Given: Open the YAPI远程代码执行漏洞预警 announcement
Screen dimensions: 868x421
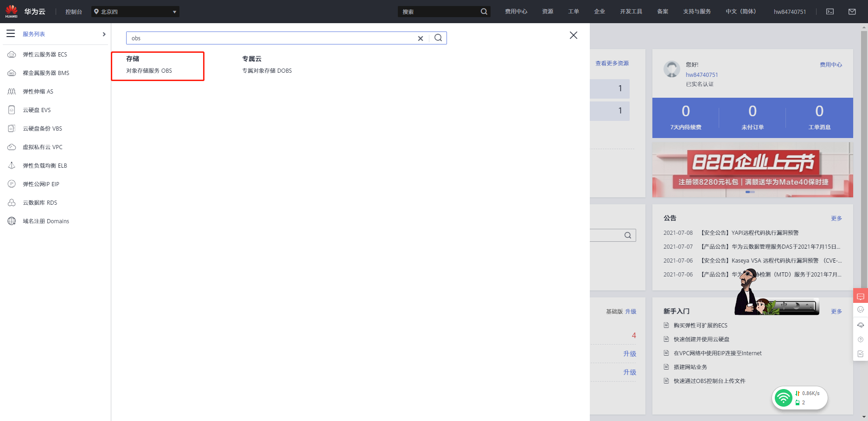Looking at the screenshot, I should click(749, 233).
